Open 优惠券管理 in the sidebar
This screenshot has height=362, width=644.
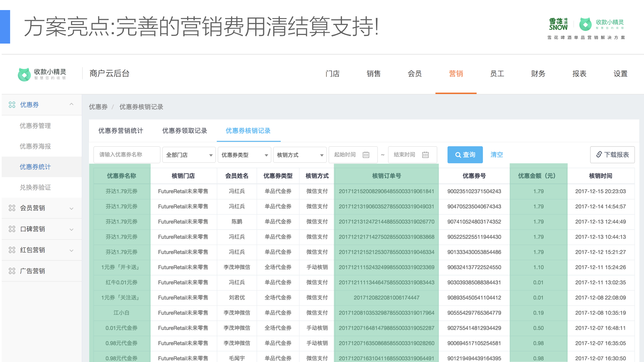point(35,126)
